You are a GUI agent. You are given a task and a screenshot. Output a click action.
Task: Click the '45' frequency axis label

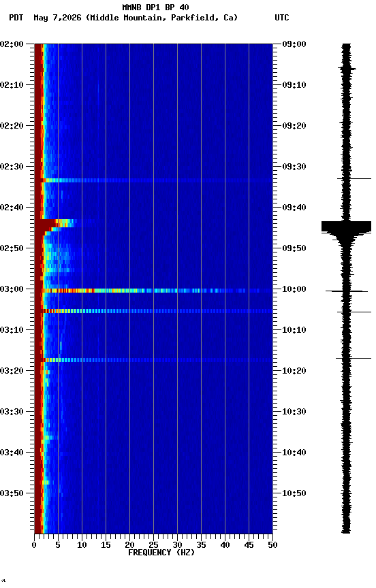pos(249,545)
